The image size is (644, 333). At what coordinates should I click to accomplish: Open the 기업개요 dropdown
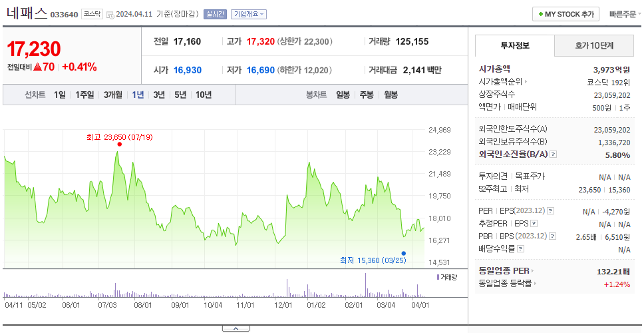(249, 14)
